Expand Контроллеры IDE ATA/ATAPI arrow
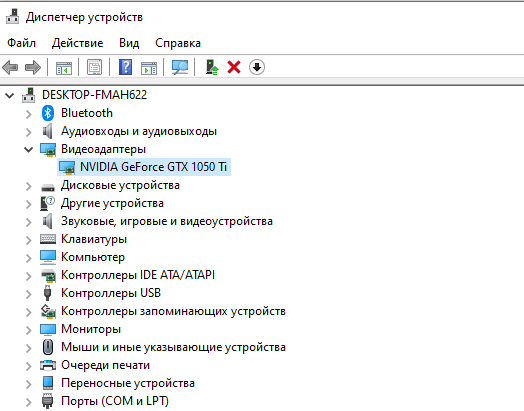Image resolution: width=524 pixels, height=411 pixels. pos(29,276)
